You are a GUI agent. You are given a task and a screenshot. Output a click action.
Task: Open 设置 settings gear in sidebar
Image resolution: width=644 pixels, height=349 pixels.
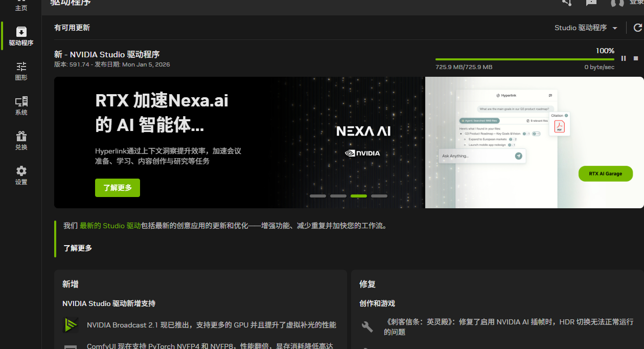point(21,176)
